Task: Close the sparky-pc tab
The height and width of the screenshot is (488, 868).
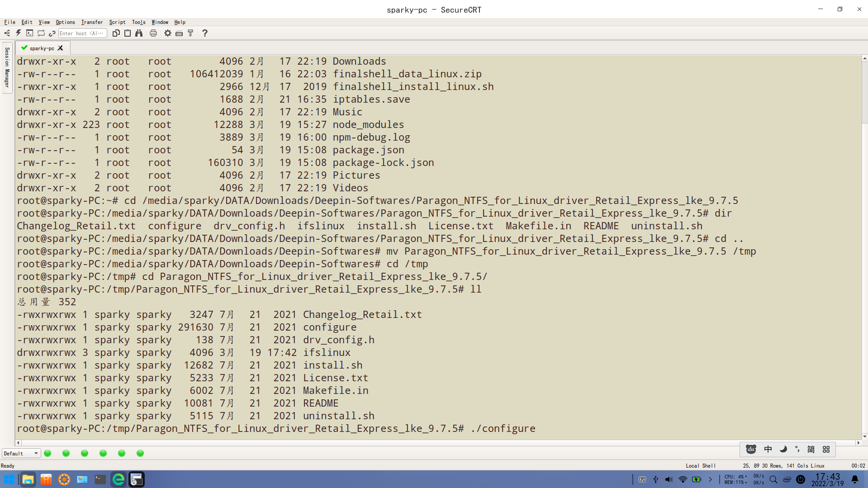Action: coord(60,48)
